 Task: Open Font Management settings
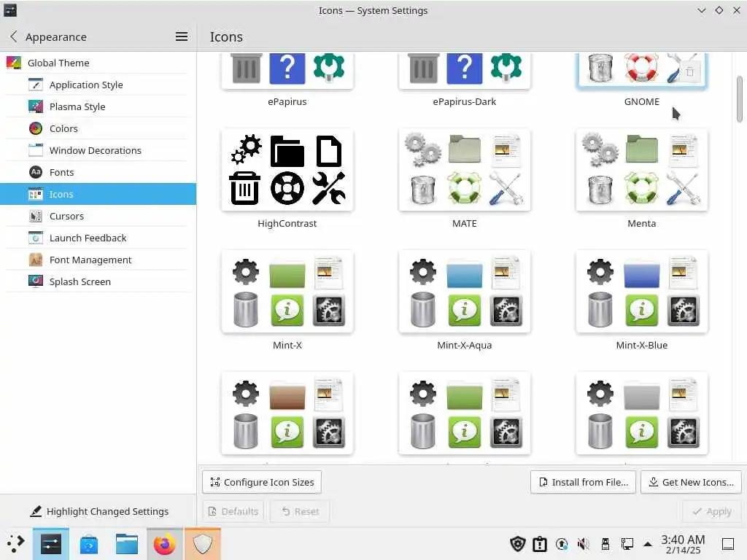[x=98, y=260]
